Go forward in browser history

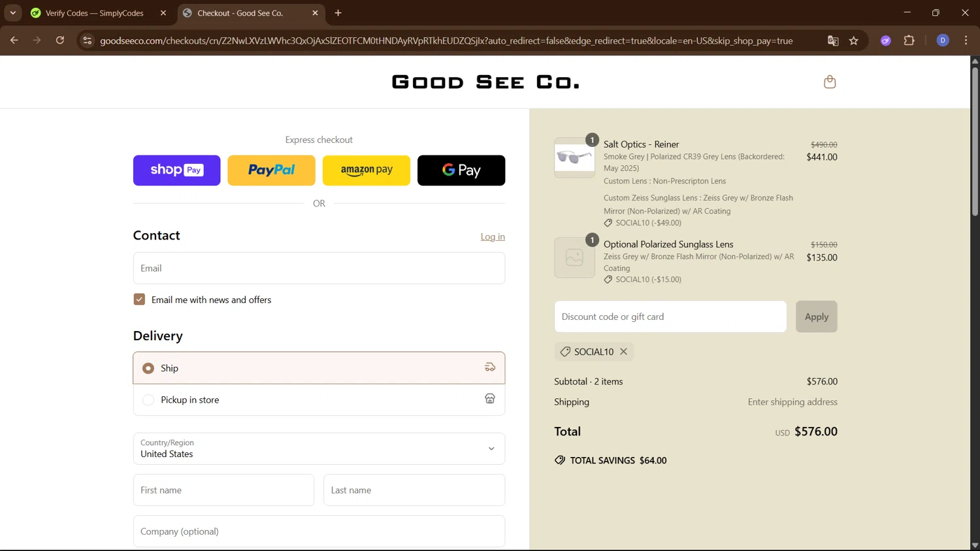(37, 40)
